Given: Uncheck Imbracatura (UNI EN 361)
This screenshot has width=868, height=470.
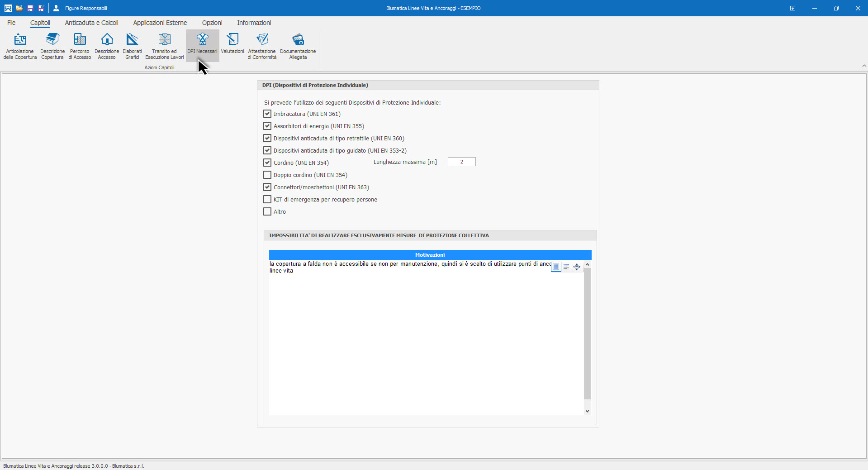Looking at the screenshot, I should 267,114.
